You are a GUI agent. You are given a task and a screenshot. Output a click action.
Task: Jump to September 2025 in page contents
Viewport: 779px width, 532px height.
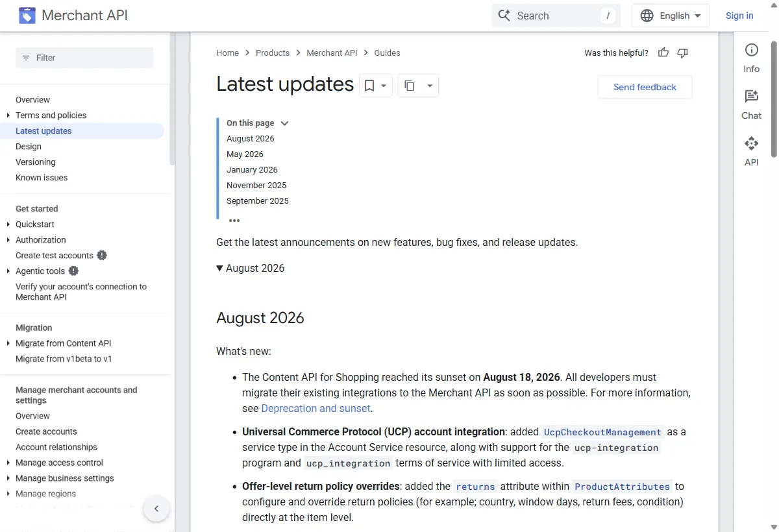258,201
